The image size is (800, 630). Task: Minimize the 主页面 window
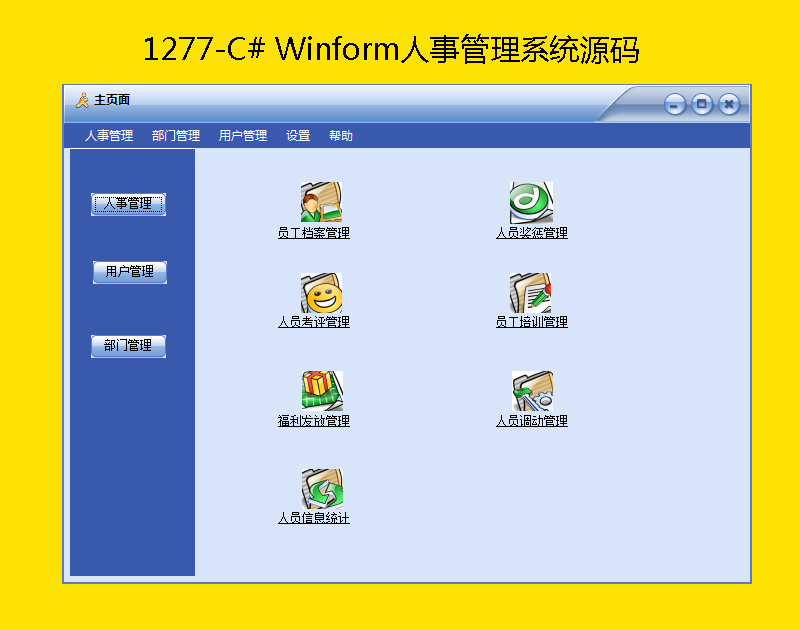[674, 105]
